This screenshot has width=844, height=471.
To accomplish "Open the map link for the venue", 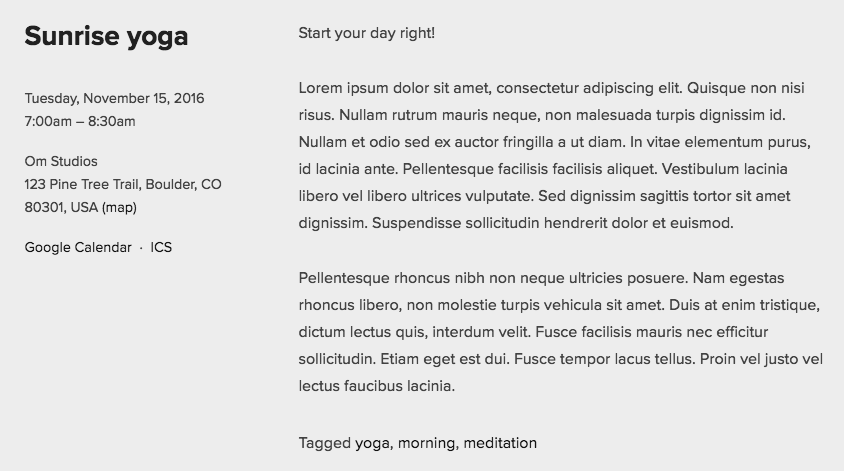I will (x=119, y=208).
